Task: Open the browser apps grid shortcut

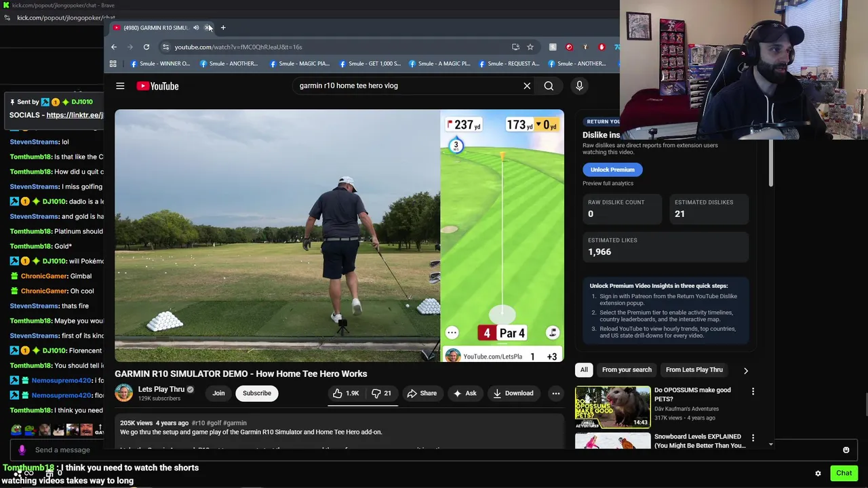Action: coord(113,64)
